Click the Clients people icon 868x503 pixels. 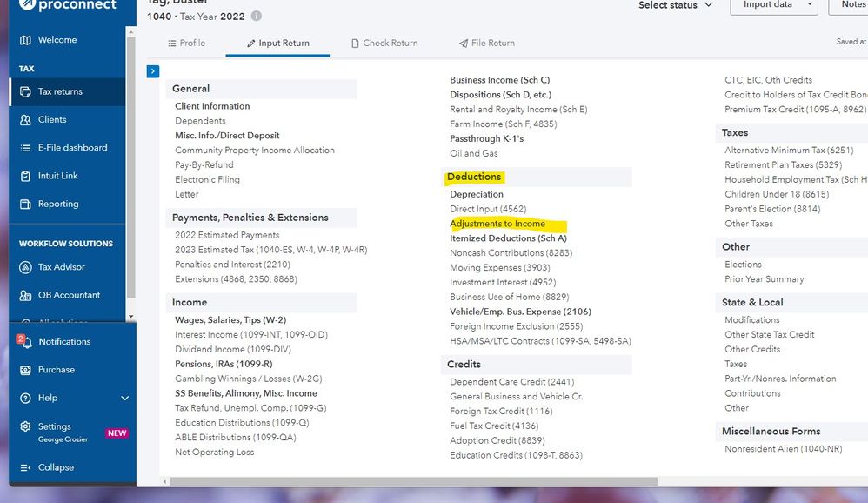pos(25,120)
